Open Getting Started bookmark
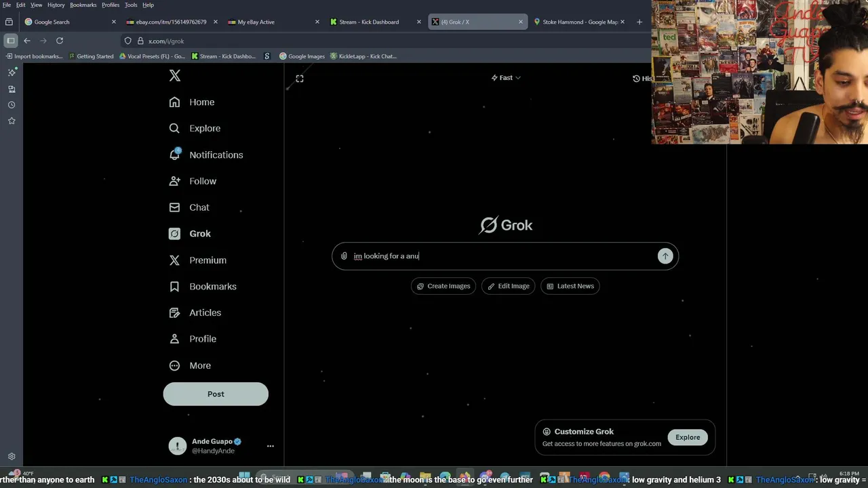This screenshot has height=488, width=868. click(x=91, y=56)
